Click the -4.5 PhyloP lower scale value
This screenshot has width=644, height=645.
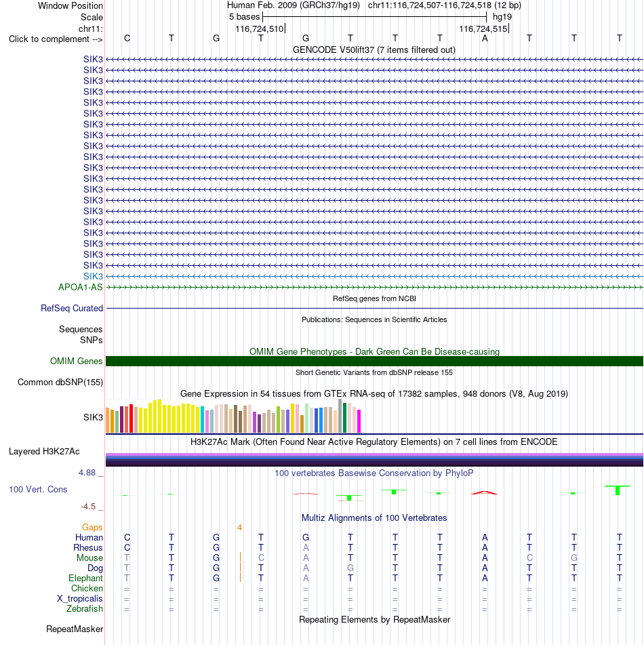(88, 507)
